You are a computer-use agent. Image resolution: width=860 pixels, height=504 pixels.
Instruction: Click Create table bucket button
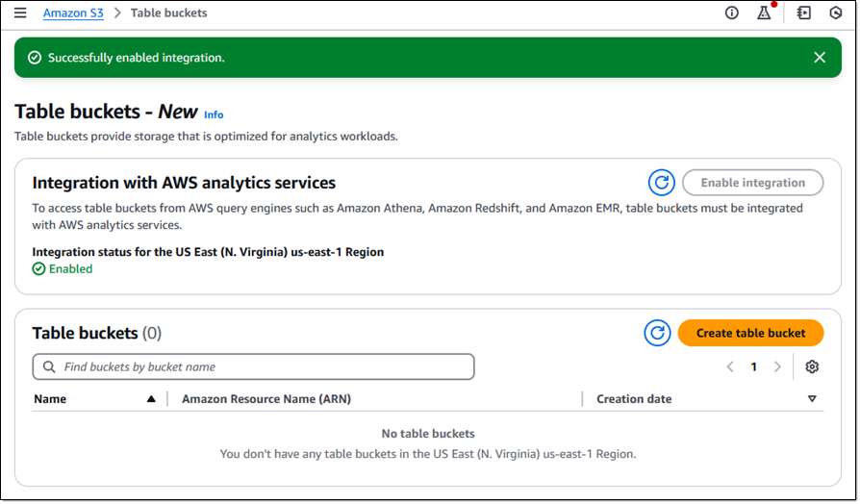(751, 333)
